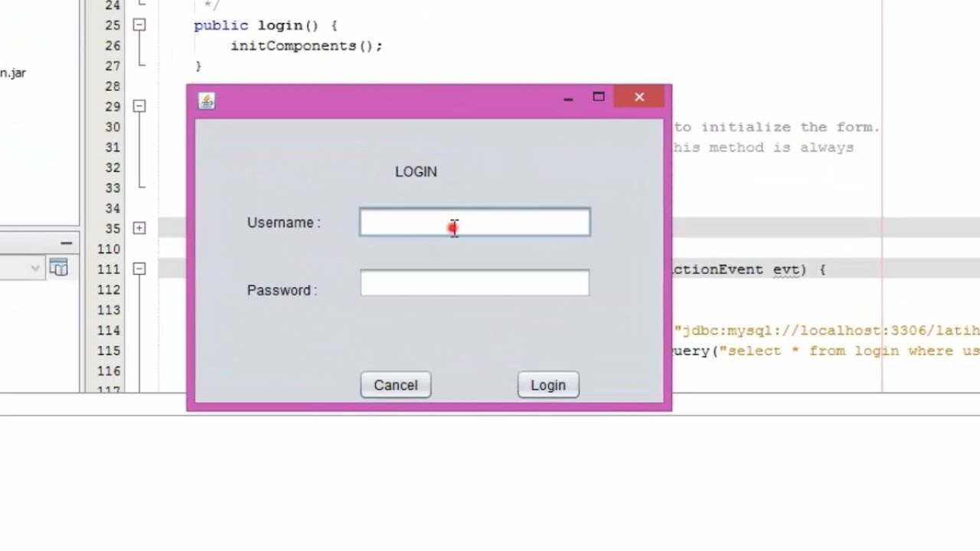
Task: Collapse code fold at line 25
Action: [x=139, y=25]
